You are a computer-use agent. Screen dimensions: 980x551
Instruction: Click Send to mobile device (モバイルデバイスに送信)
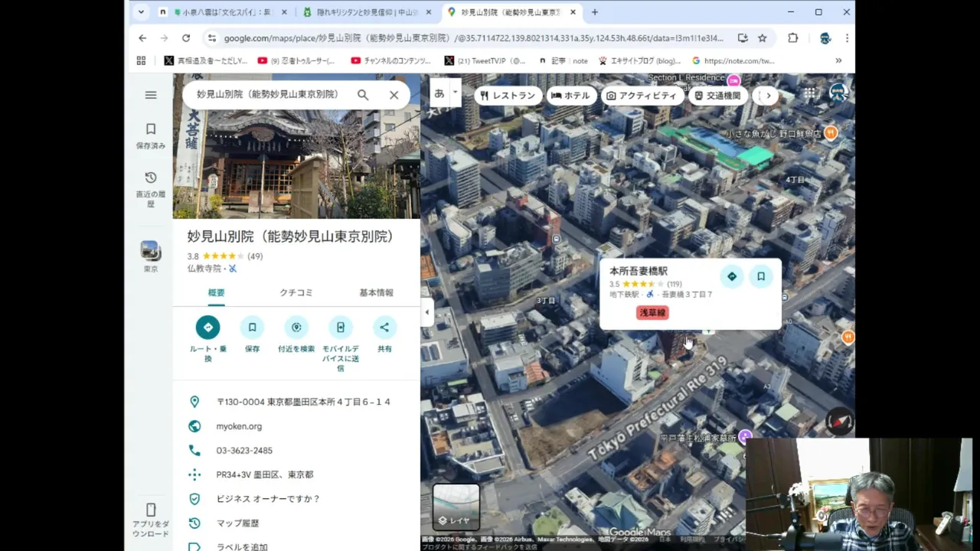pyautogui.click(x=341, y=328)
